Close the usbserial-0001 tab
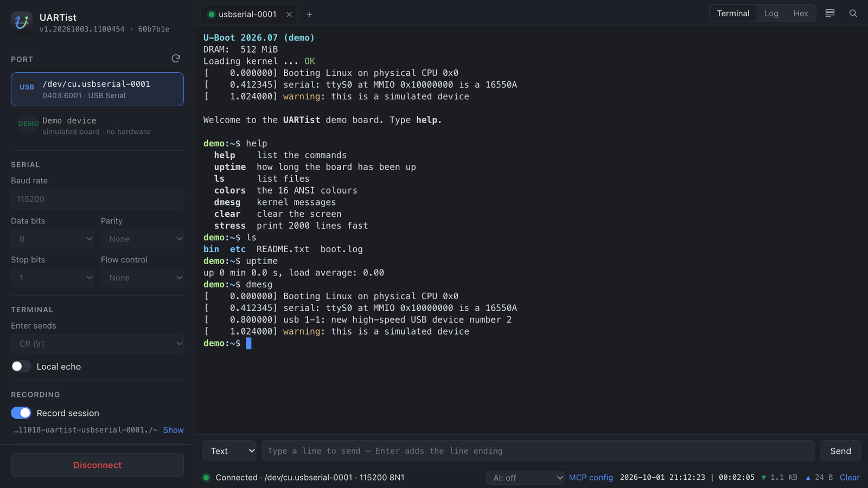Image resolution: width=868 pixels, height=488 pixels. pyautogui.click(x=289, y=15)
